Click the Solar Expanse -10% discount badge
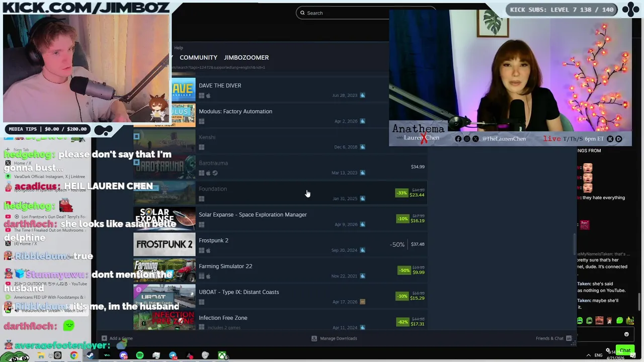Image resolution: width=644 pixels, height=362 pixels. coord(403,219)
